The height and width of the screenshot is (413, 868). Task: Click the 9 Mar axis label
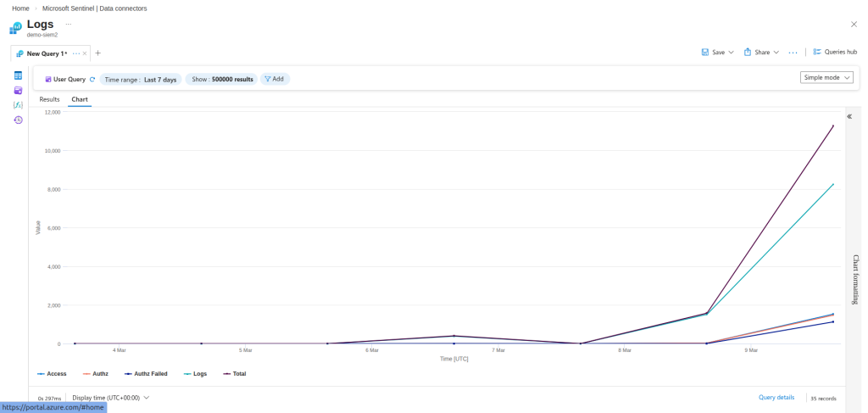[x=751, y=350]
